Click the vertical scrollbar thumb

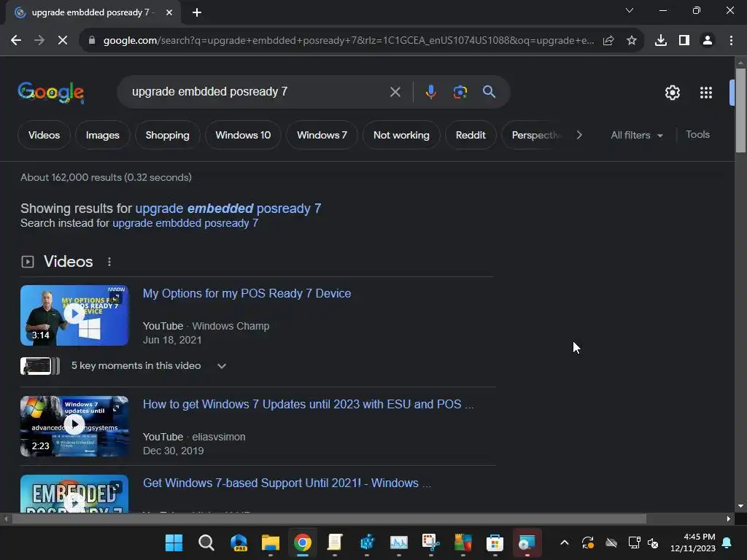click(x=740, y=111)
